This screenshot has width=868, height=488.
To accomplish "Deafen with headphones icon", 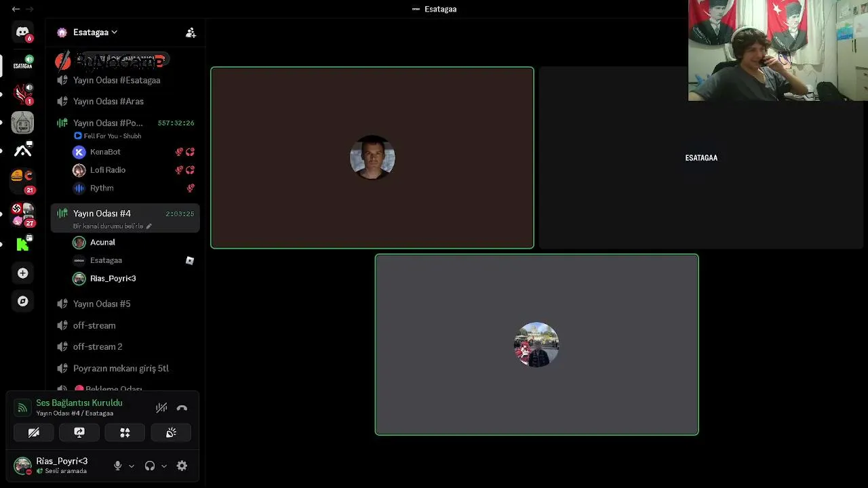I will 150,466.
